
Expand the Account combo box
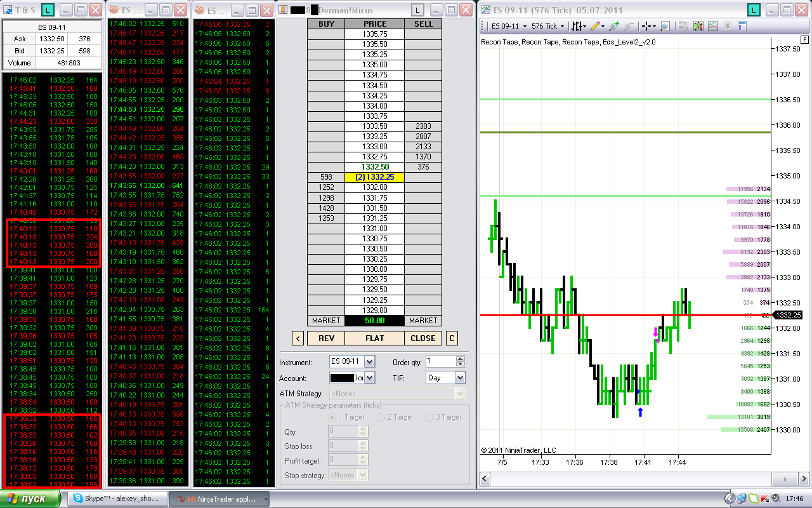point(370,378)
